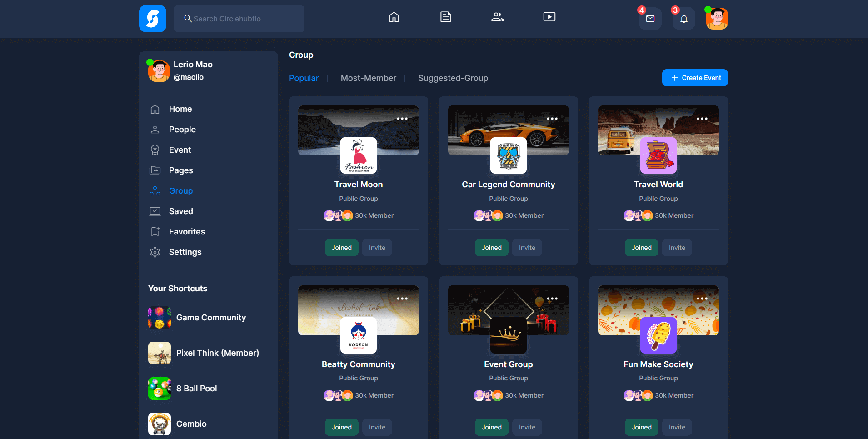This screenshot has height=439, width=868.
Task: Click Invite on Travel Moon card
Action: [x=377, y=248]
